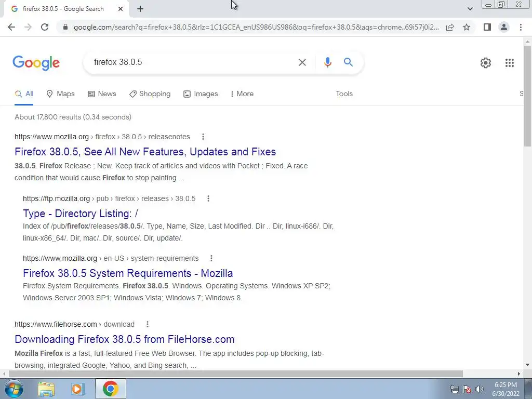Open Chrome side panel icon
The height and width of the screenshot is (399, 532).
[487, 27]
